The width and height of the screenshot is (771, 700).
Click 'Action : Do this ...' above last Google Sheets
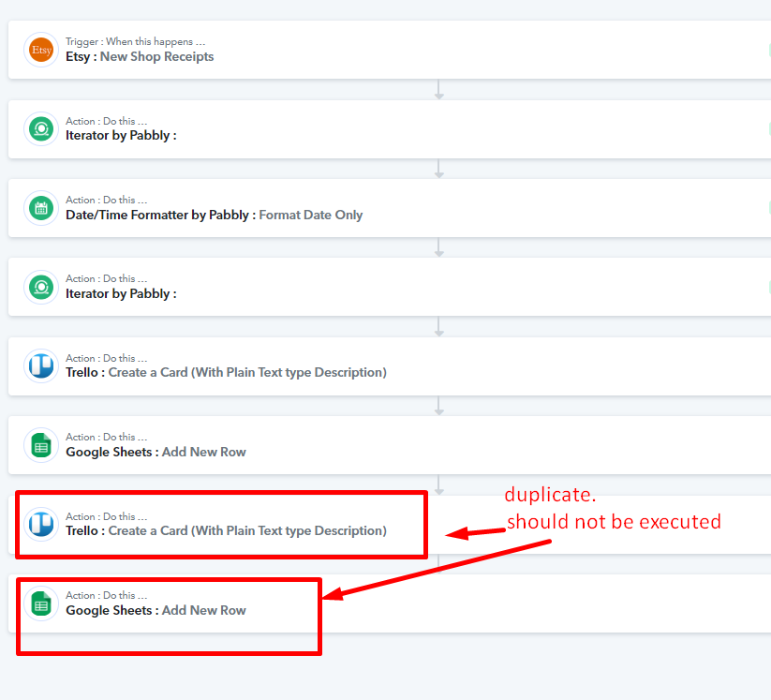tap(106, 595)
